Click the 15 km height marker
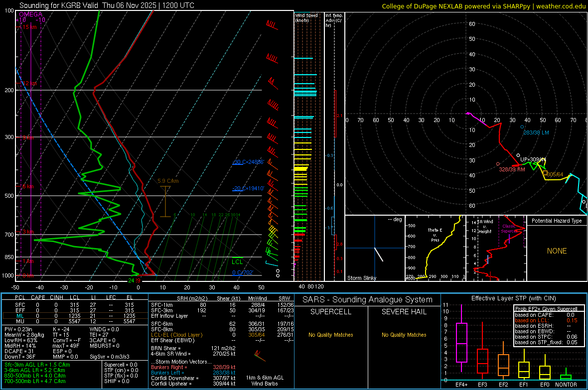The image size is (588, 390). click(29, 27)
